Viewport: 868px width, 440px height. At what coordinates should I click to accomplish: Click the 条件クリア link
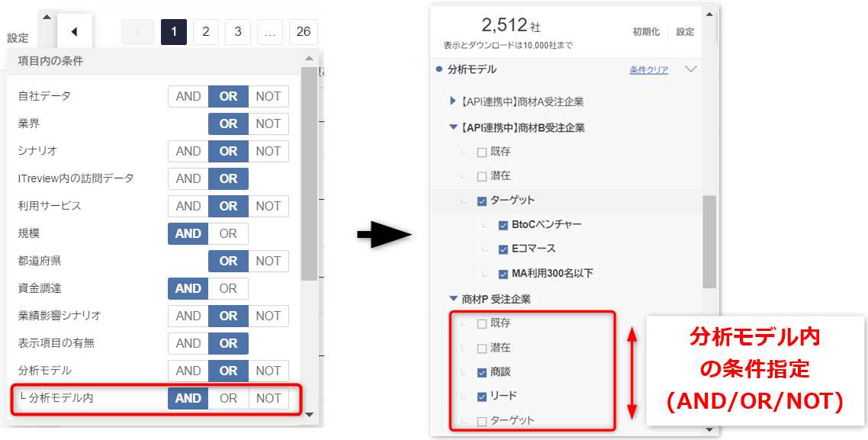(648, 70)
